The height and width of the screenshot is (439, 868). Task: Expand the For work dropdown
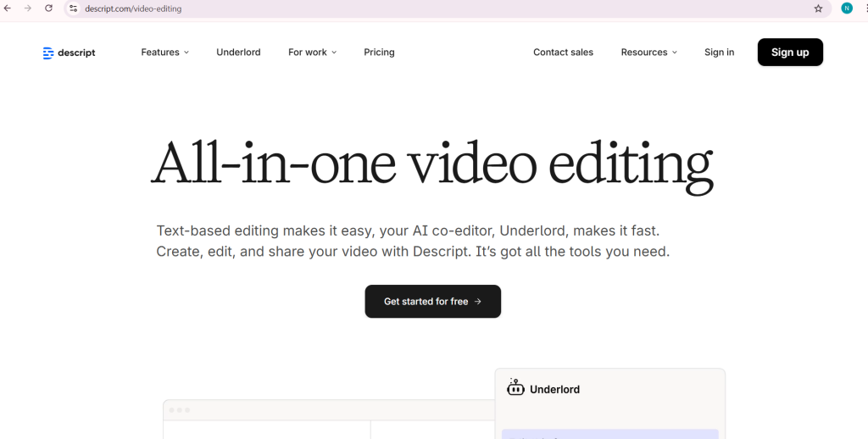312,53
